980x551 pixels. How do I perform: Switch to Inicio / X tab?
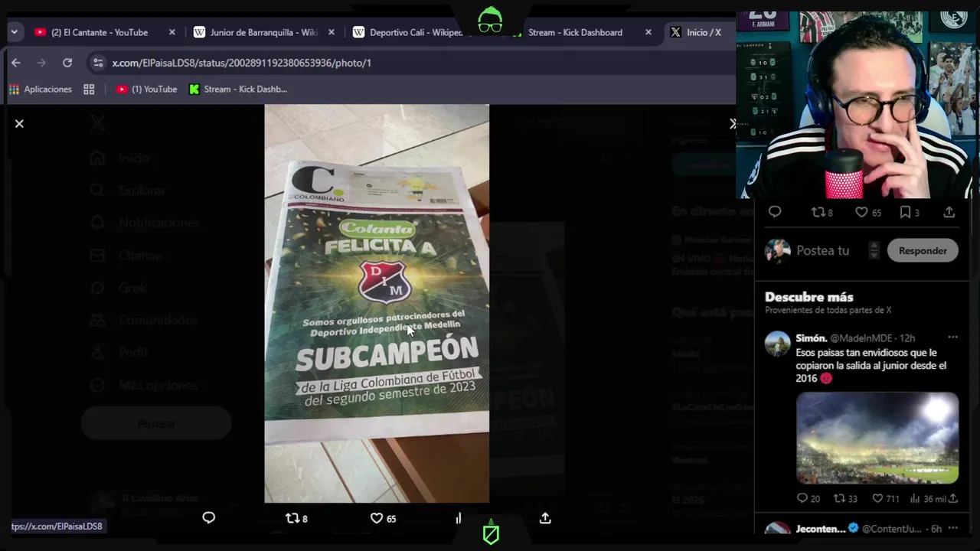click(x=704, y=32)
